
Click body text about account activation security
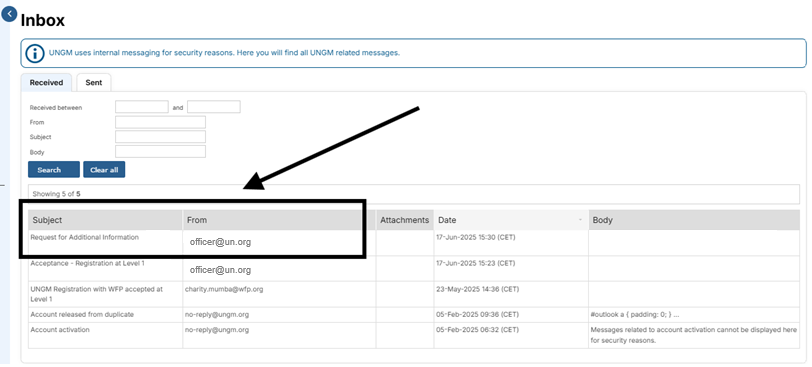[693, 335]
